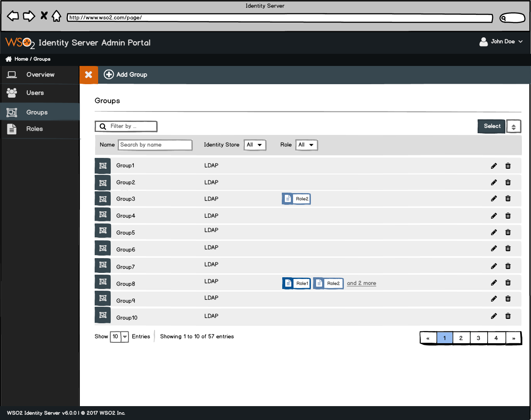Edit Group3 with pencil icon
531x420 pixels.
coord(494,198)
